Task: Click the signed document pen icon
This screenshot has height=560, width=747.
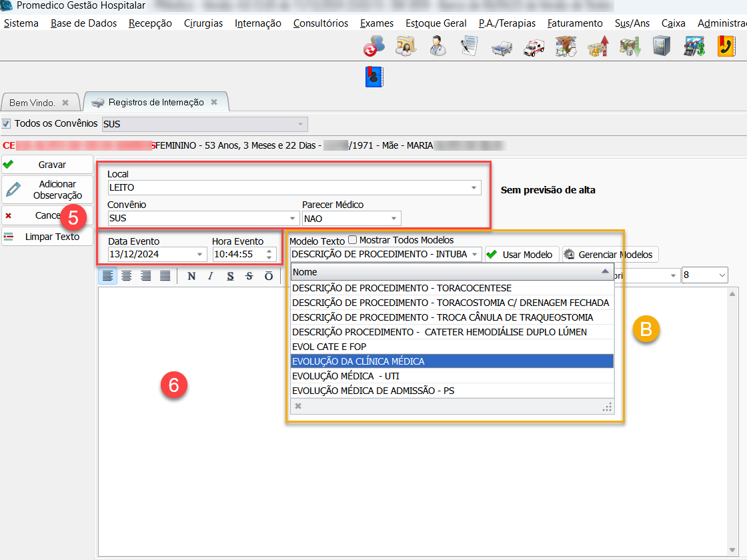Action: click(470, 47)
